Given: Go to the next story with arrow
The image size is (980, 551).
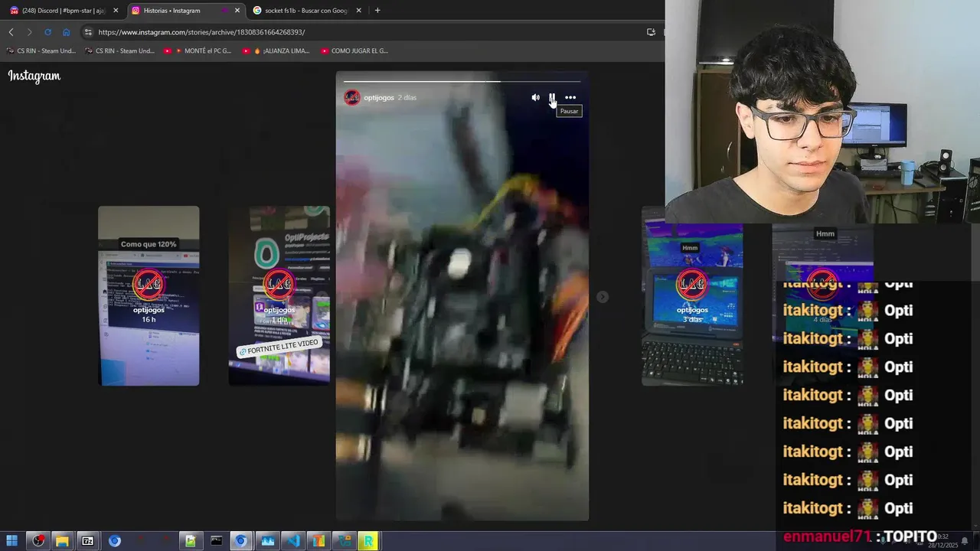Looking at the screenshot, I should coord(603,297).
